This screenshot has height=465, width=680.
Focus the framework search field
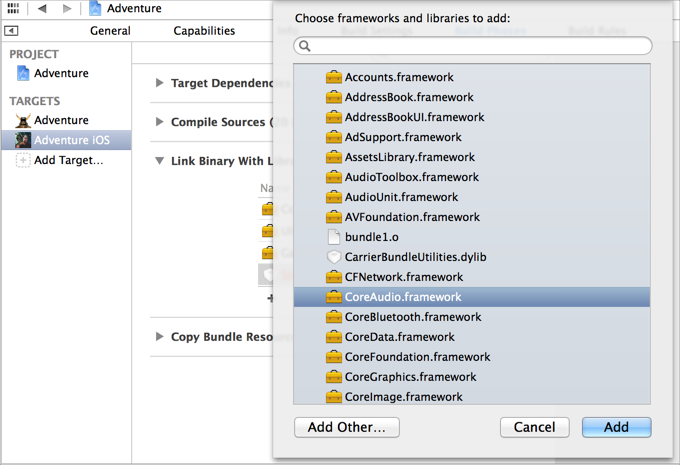tap(473, 46)
